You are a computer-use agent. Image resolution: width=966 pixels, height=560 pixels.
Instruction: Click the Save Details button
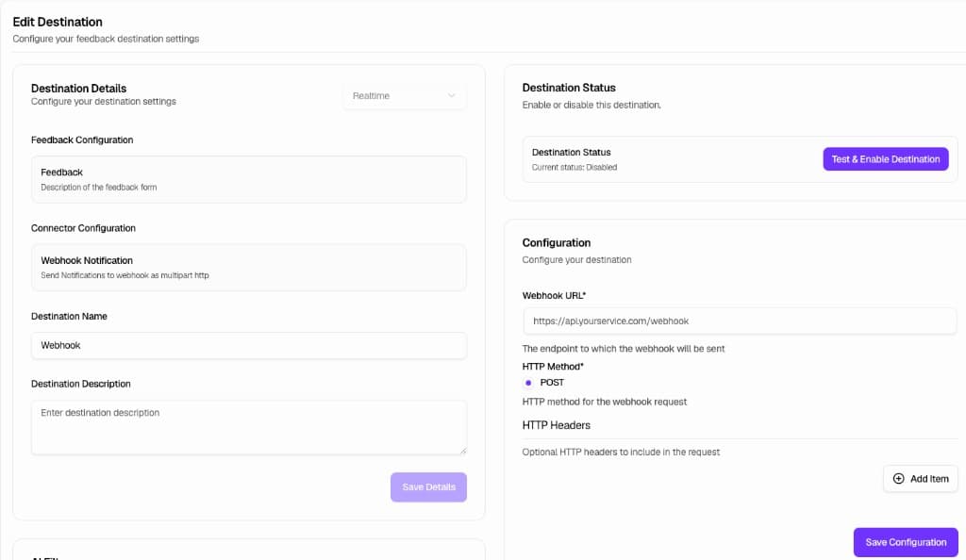click(x=428, y=486)
